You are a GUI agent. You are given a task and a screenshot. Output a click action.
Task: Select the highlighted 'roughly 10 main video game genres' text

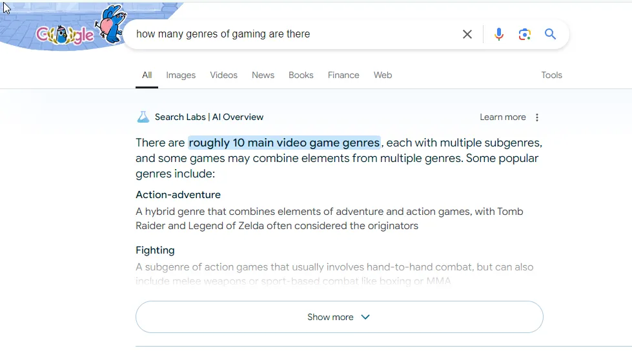284,143
